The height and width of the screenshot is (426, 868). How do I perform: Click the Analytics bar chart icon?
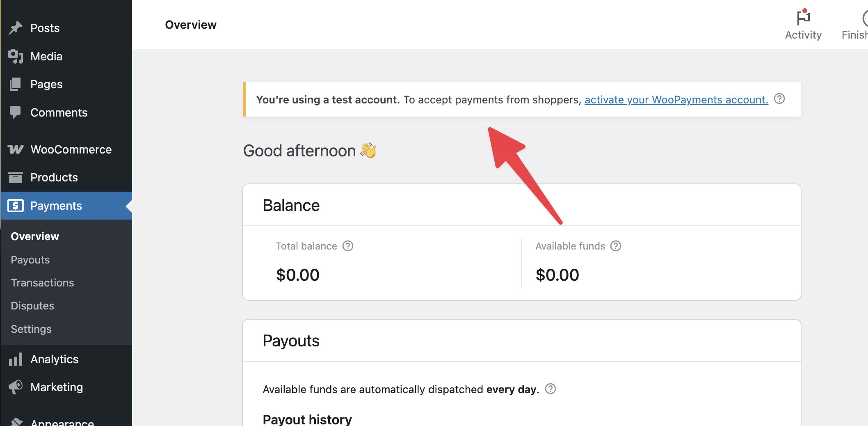[x=16, y=360]
